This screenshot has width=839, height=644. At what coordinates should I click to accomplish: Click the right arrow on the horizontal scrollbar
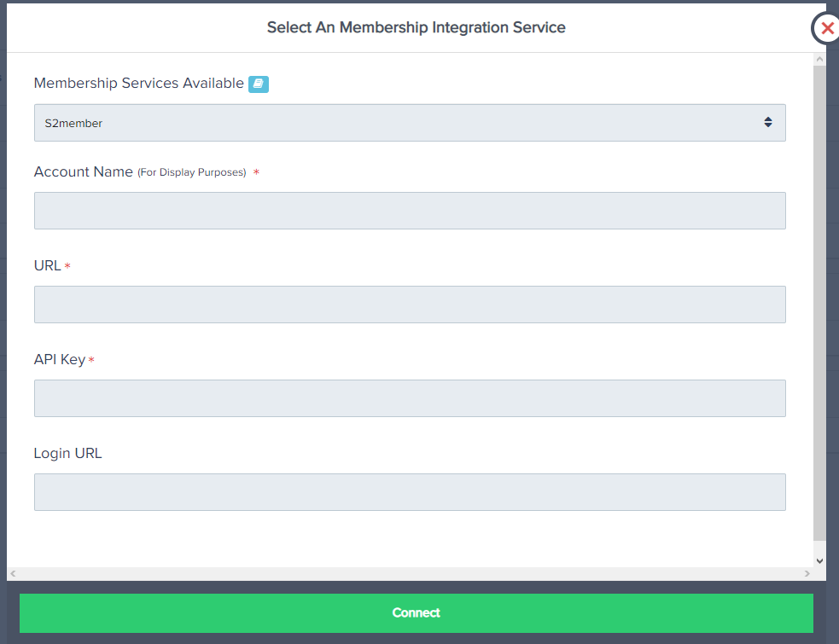click(x=807, y=574)
